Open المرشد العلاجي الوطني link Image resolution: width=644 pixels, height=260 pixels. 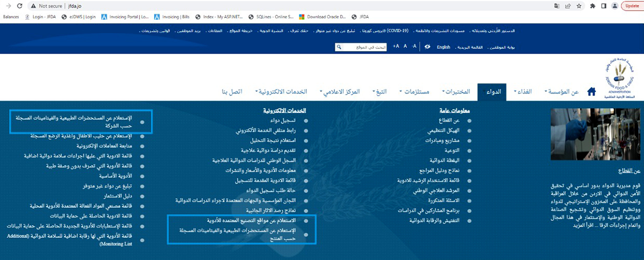click(x=437, y=190)
